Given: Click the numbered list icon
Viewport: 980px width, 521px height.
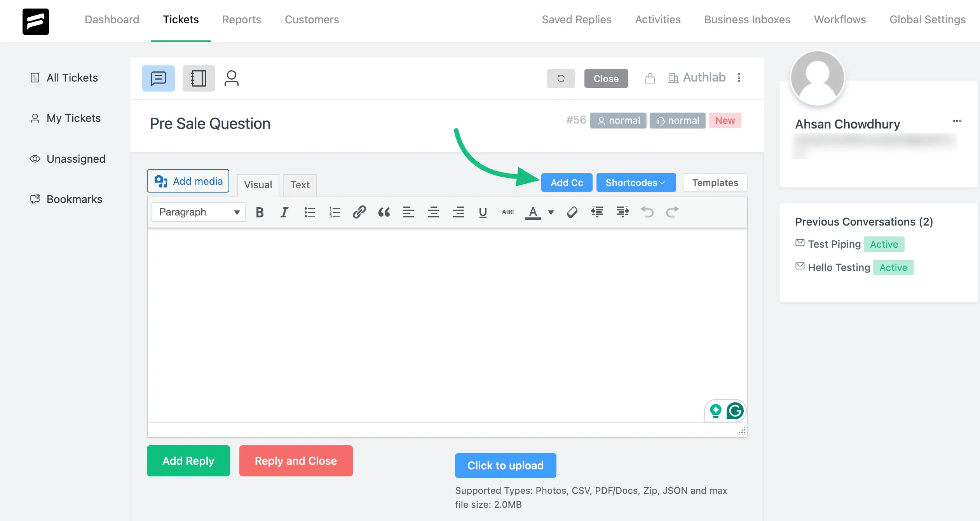Looking at the screenshot, I should [x=334, y=212].
